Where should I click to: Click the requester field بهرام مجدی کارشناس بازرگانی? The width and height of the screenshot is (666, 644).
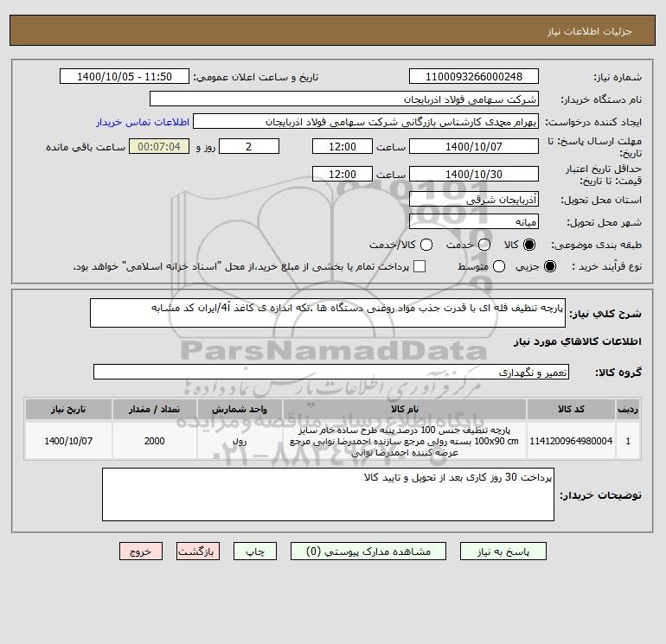pos(366,122)
